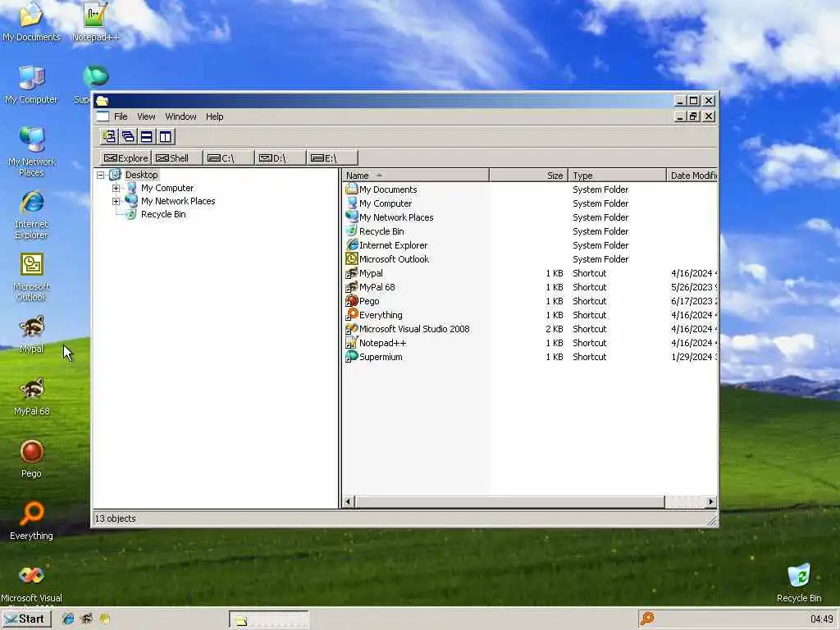Expand the My Network Places tree node
Screen dimensions: 840x630
116,202
